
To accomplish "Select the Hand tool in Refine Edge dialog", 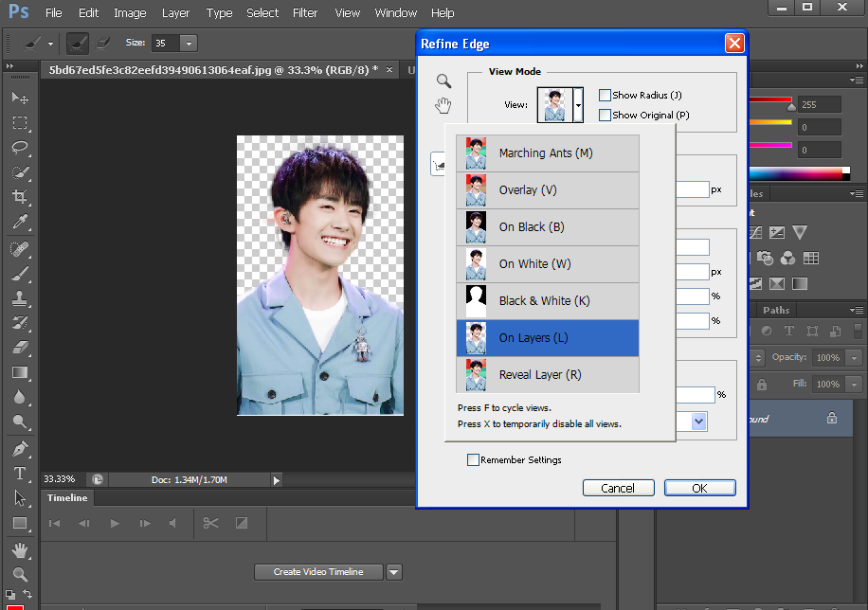I will 443,105.
